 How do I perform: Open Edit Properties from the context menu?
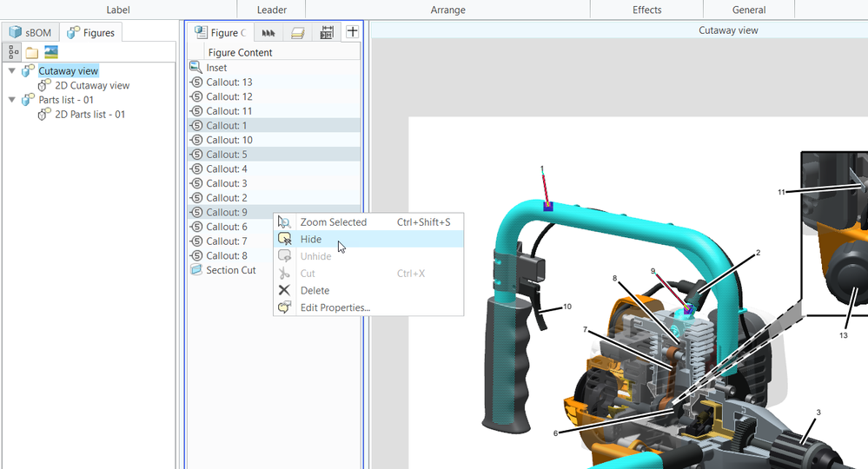335,307
